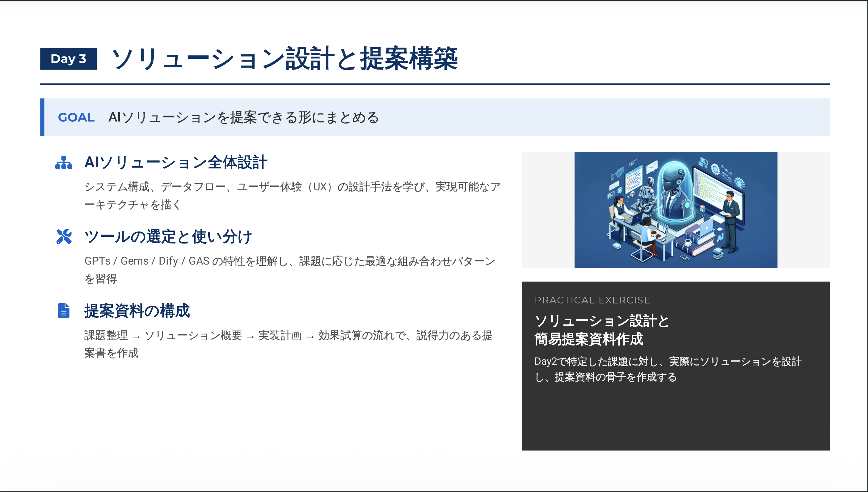Click the heading 提案資料の構成

[137, 311]
